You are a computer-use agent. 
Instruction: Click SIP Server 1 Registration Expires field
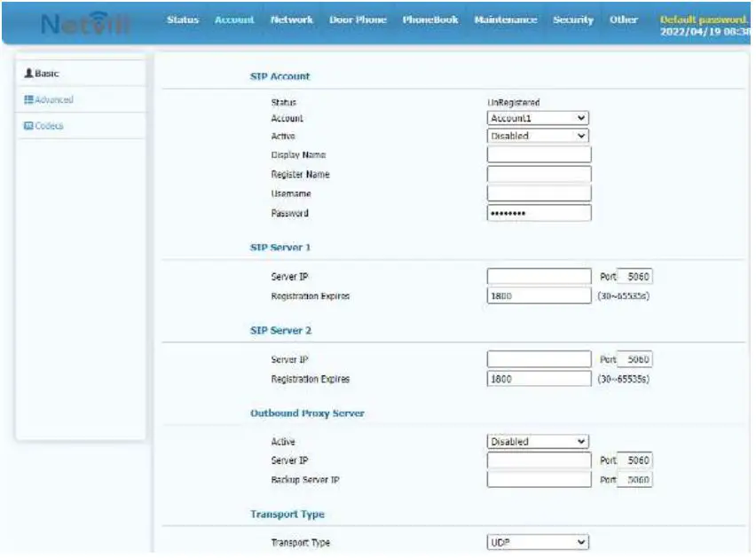tap(539, 296)
